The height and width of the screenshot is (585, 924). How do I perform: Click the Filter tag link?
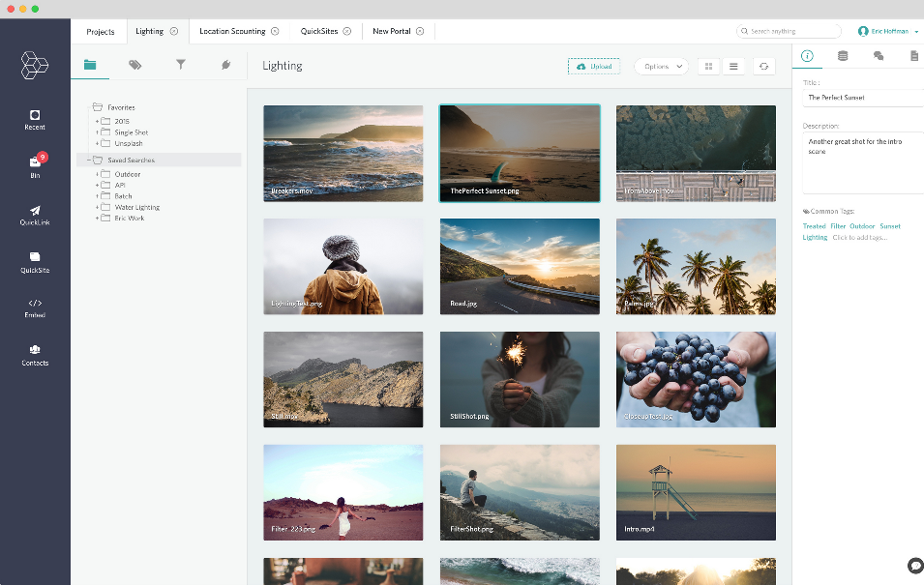(x=838, y=226)
